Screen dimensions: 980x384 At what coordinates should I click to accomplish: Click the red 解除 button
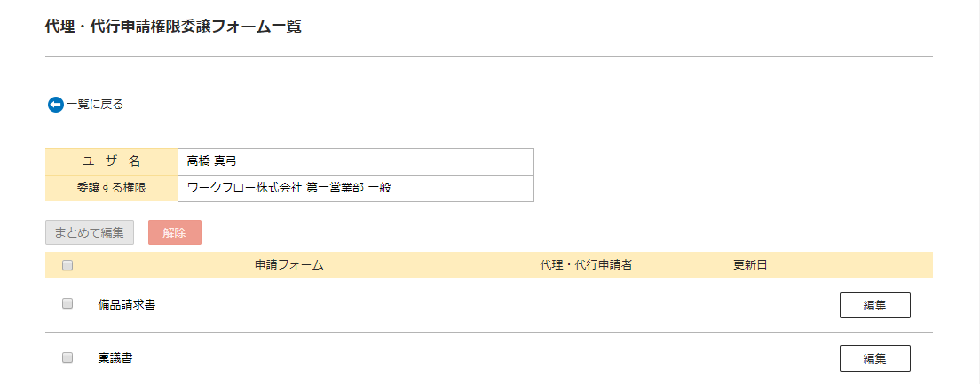[x=174, y=232]
